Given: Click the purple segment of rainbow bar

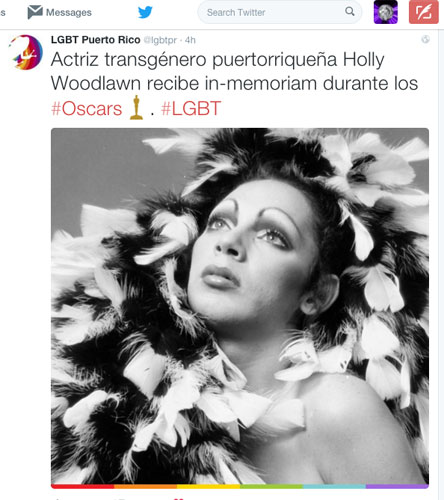Looking at the screenshot, I should pos(397,486).
